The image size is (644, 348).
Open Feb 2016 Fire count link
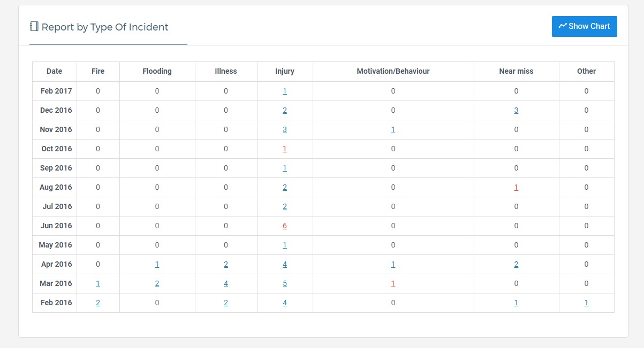click(98, 303)
